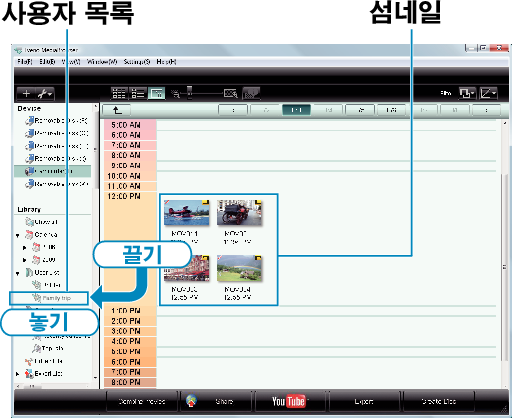Click the Create Disc button

438,401
